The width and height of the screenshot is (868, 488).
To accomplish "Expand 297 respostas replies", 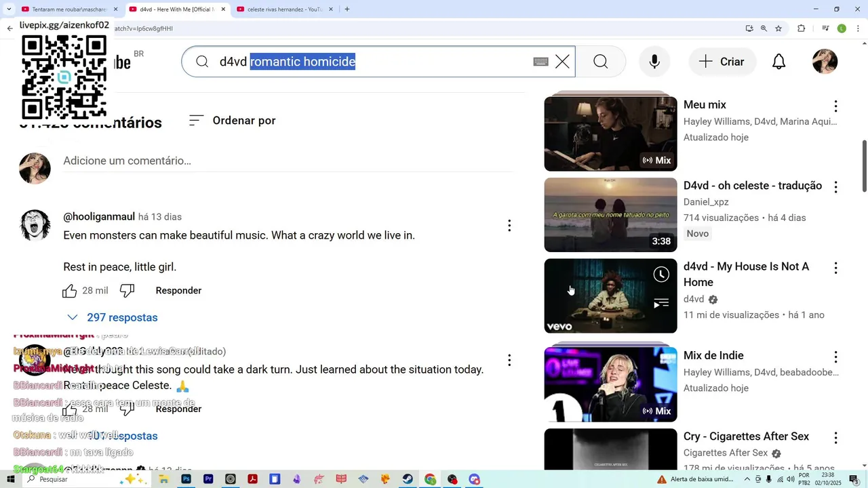I will click(x=113, y=318).
